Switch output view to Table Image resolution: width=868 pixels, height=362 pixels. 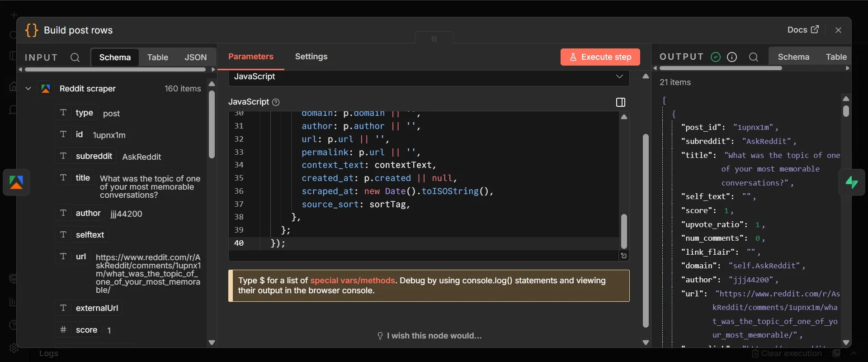836,57
